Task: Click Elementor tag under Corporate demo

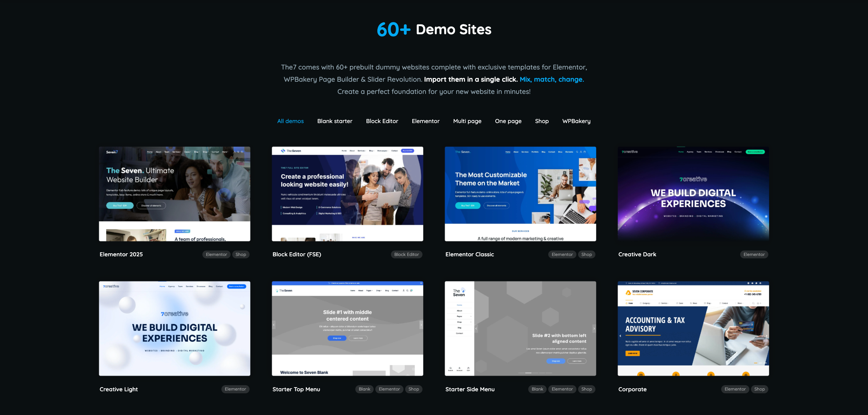Action: [x=735, y=389]
